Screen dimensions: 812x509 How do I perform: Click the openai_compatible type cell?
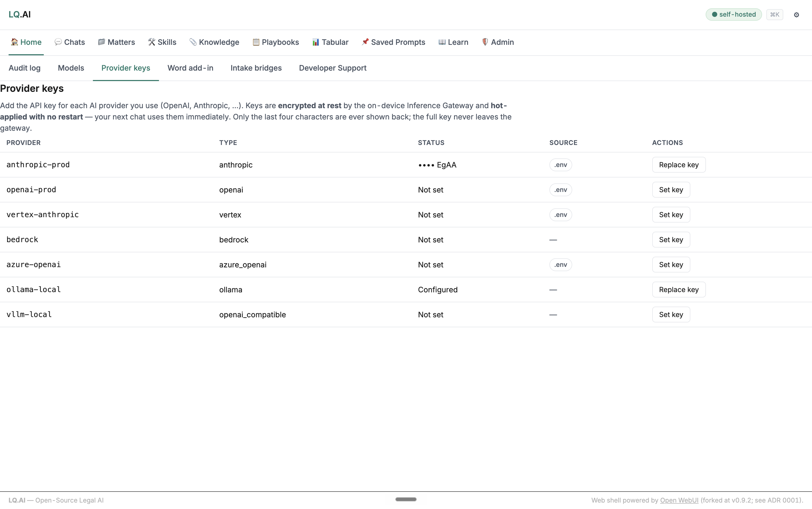click(x=252, y=314)
